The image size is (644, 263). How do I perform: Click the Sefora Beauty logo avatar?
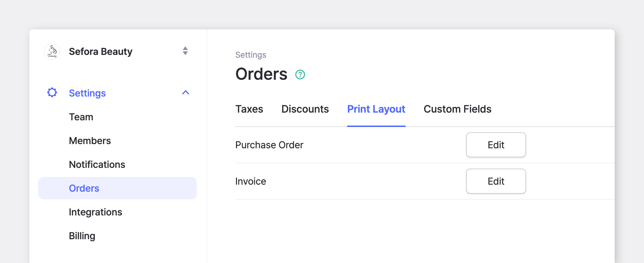coord(52,51)
